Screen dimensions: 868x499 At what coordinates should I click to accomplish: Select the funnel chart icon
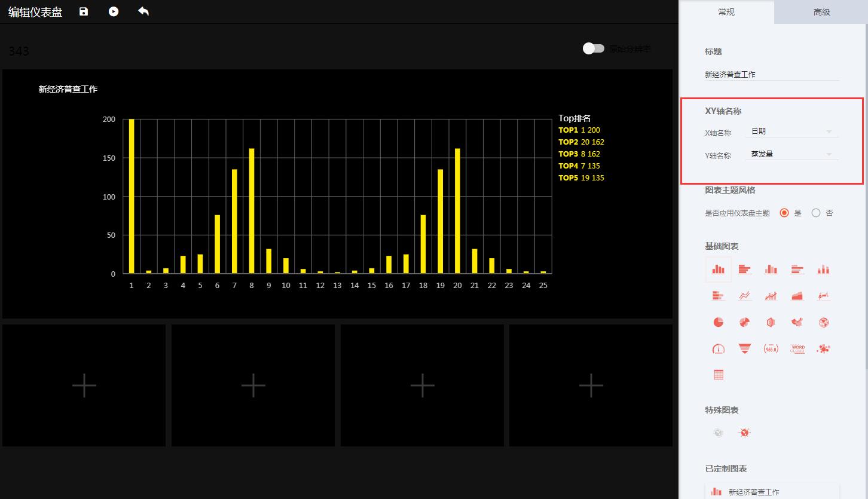pyautogui.click(x=744, y=348)
